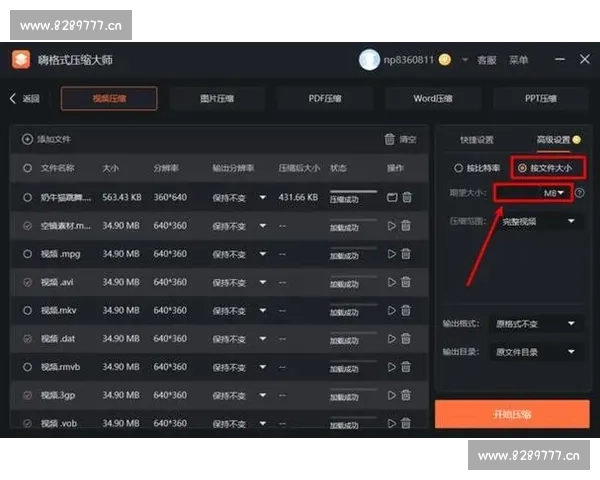
Task: Click the gold coin icon beside np8360811
Action: (445, 60)
